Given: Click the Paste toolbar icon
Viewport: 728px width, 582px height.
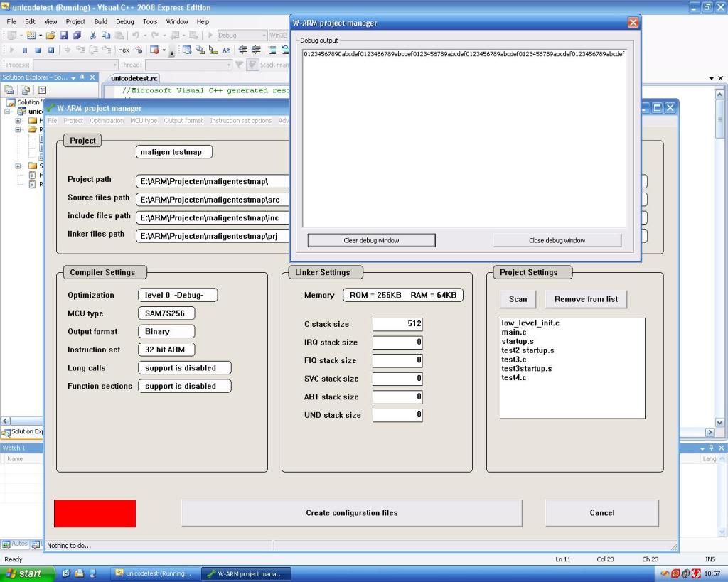Looking at the screenshot, I should (x=119, y=36).
